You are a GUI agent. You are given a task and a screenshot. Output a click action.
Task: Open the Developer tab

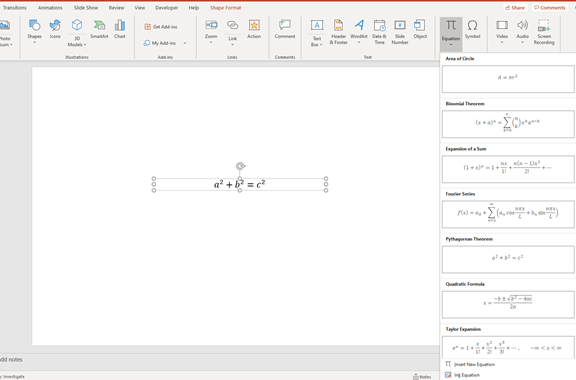167,8
